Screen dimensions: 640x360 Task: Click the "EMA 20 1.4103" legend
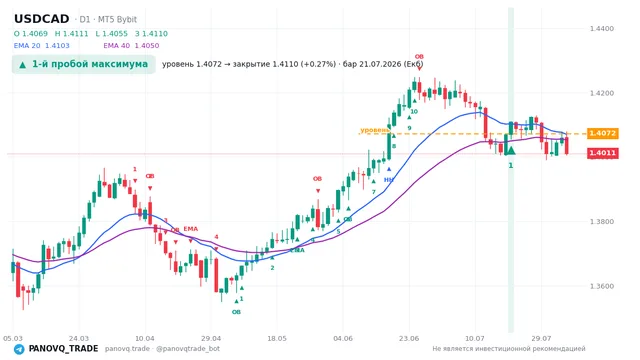(42, 46)
